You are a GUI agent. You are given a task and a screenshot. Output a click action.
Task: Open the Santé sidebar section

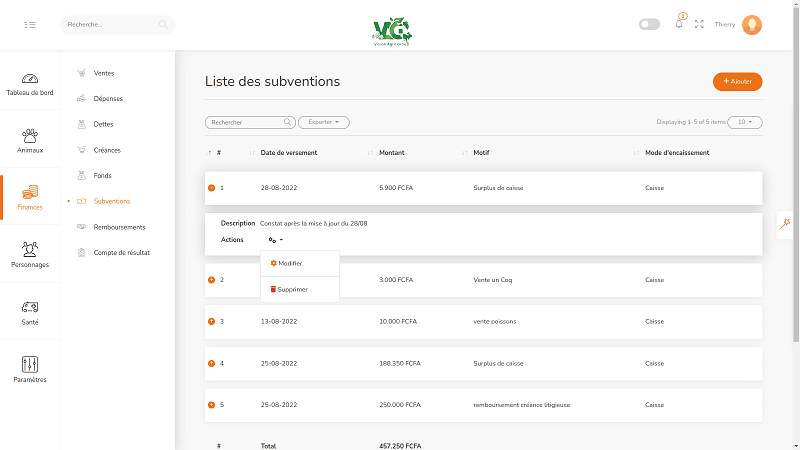(x=30, y=312)
